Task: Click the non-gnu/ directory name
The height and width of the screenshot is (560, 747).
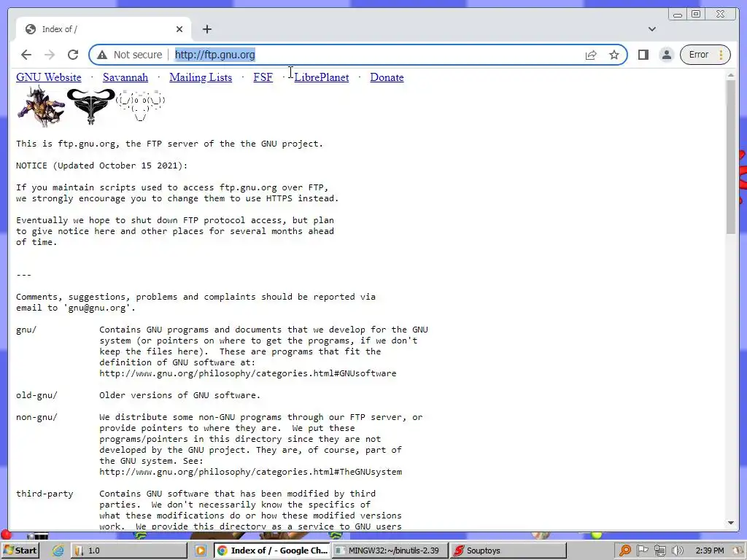Action: pos(36,417)
